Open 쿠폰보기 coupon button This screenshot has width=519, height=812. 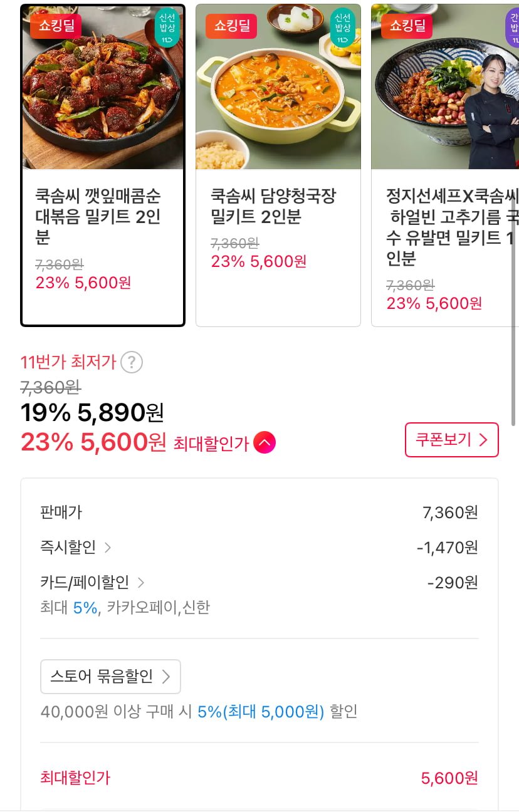tap(451, 440)
